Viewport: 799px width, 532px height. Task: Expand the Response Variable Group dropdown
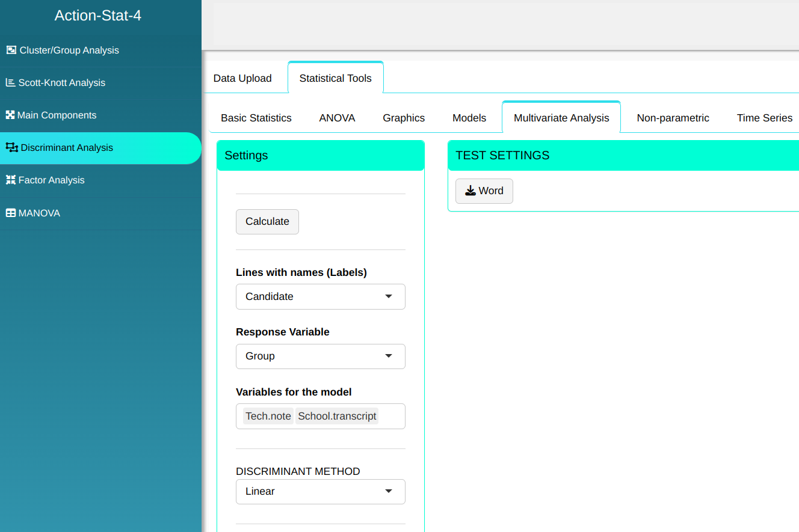pos(320,356)
